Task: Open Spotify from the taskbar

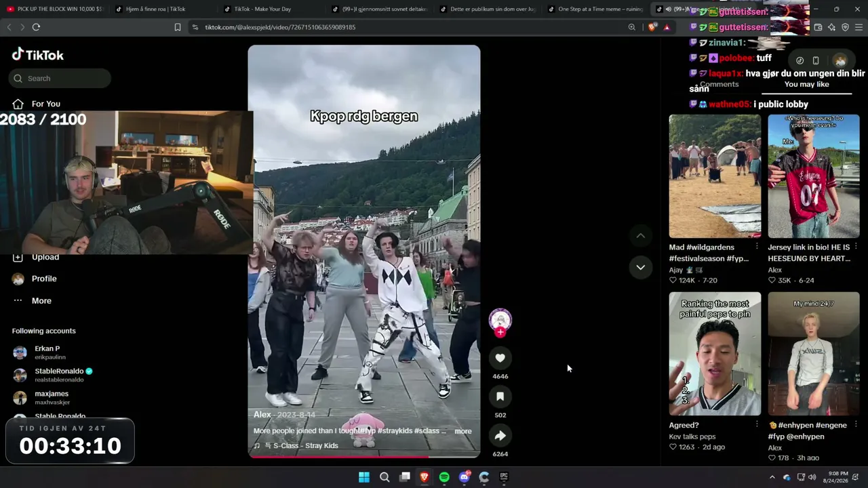Action: [x=444, y=477]
